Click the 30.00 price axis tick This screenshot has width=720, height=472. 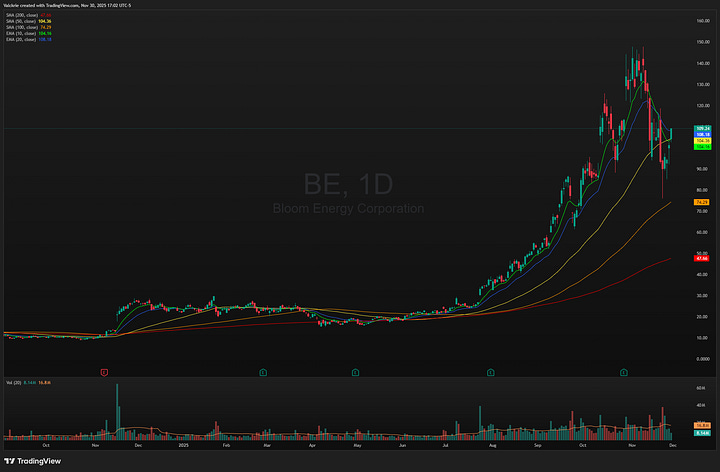point(702,296)
